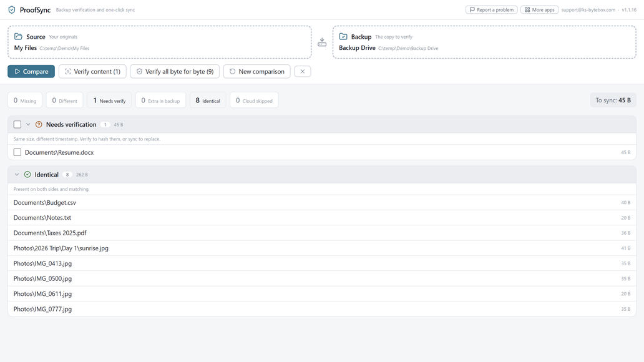This screenshot has height=362, width=644.
Task: Select row Photos\IMG_0777.jpg
Action: pyautogui.click(x=322, y=309)
